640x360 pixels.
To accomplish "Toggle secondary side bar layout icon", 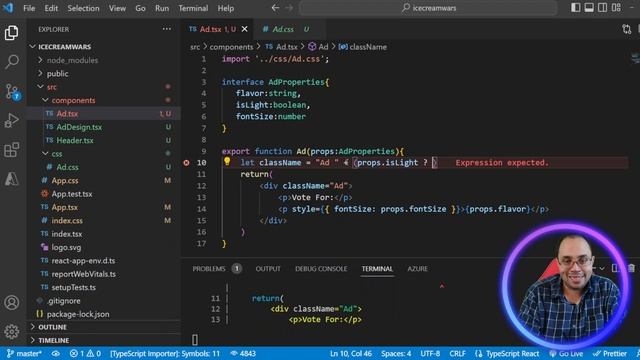I will (602, 8).
